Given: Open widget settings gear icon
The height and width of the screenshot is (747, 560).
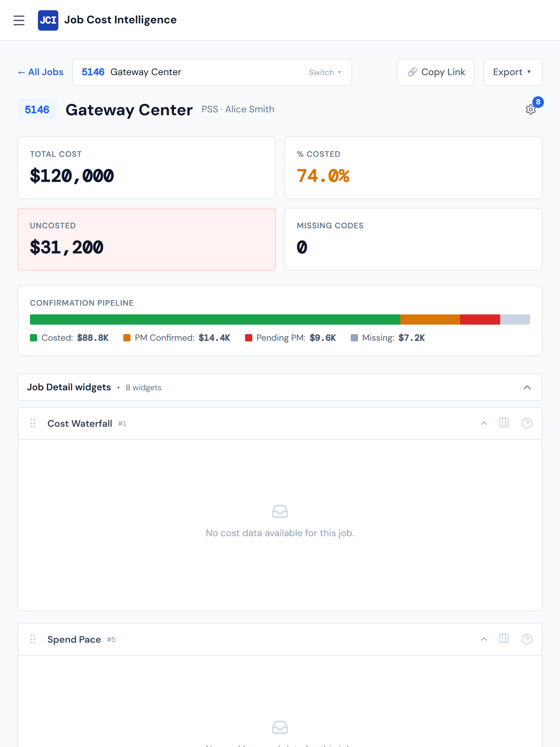Looking at the screenshot, I should [x=531, y=109].
